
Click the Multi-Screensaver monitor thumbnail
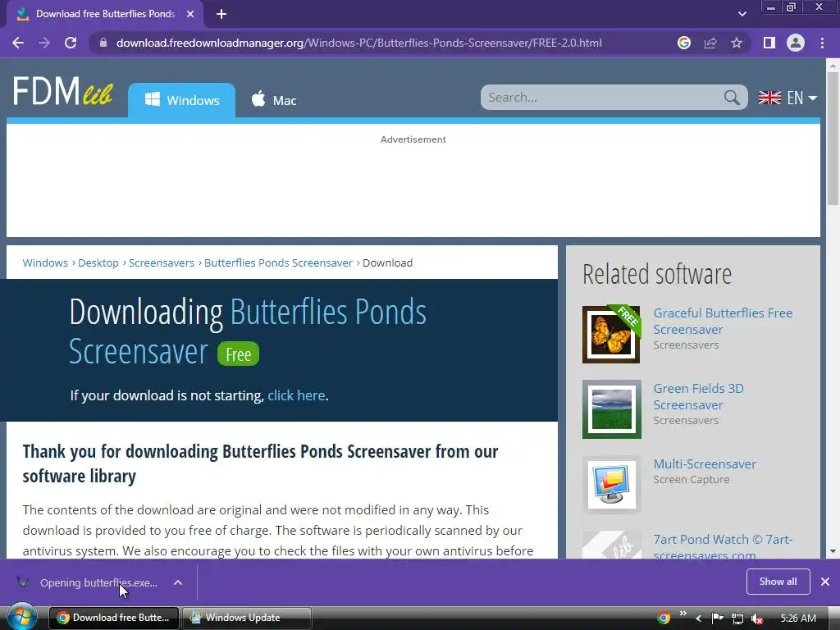(611, 485)
